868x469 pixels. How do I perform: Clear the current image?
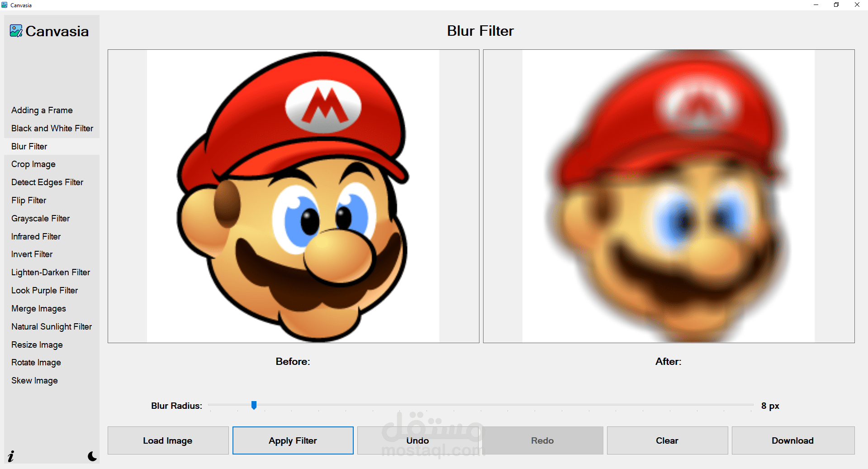(x=667, y=440)
